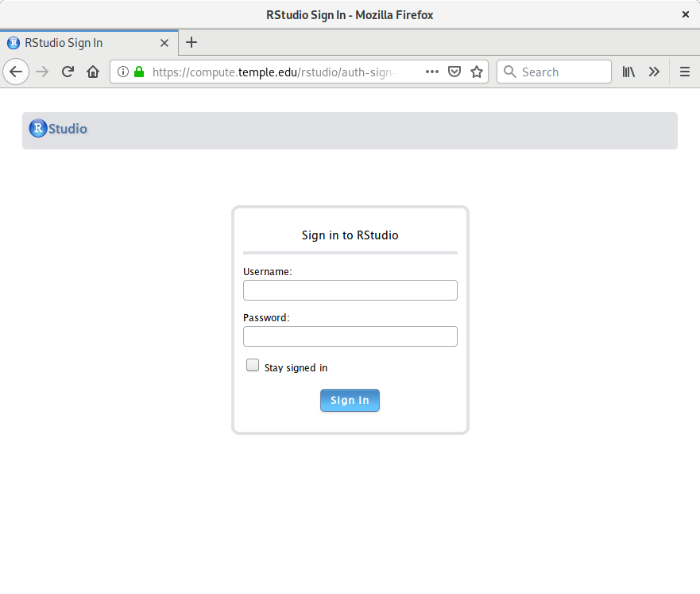
Task: Click the forward navigation arrow
Action: (42, 72)
